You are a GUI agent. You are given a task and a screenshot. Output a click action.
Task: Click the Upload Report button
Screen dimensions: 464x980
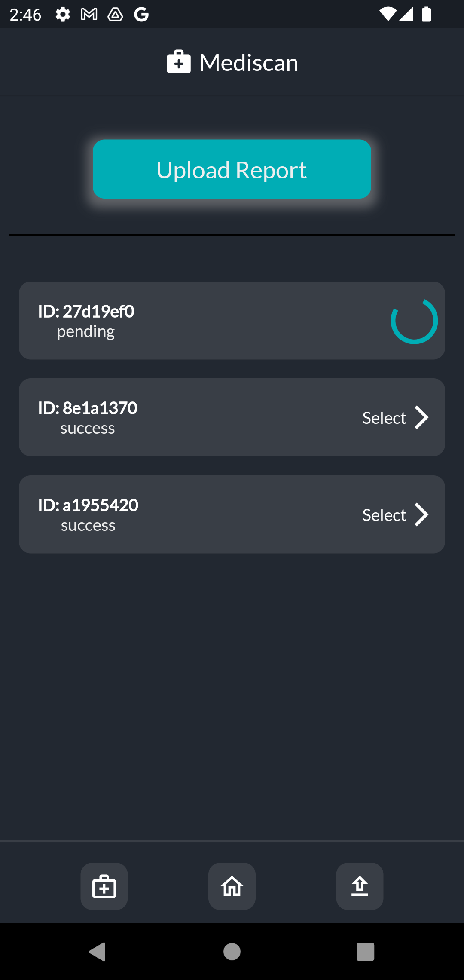click(x=232, y=169)
